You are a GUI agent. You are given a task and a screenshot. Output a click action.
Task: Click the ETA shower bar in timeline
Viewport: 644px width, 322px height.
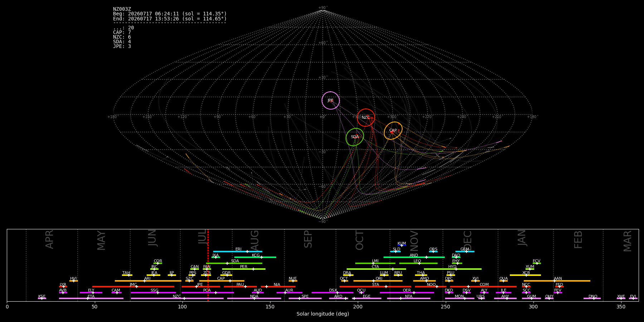pos(91,298)
